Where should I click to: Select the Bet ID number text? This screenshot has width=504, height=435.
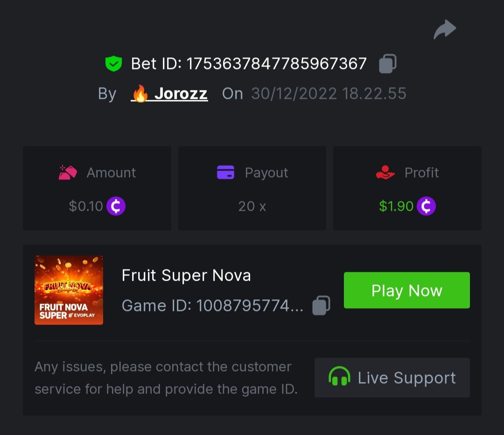coord(276,64)
